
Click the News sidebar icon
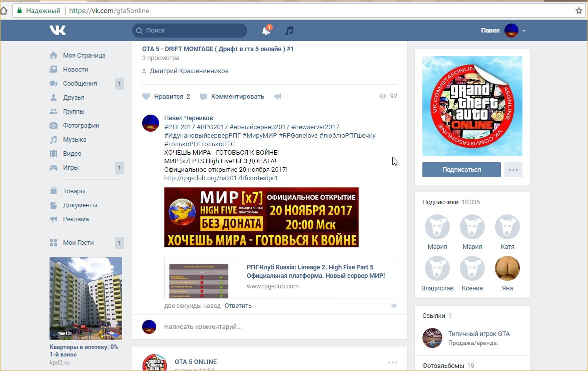pyautogui.click(x=54, y=70)
